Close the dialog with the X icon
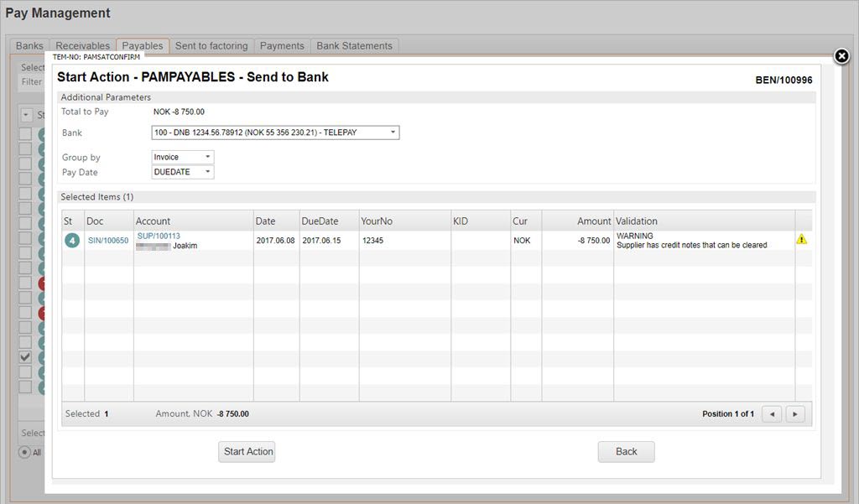859x504 pixels. pos(841,56)
